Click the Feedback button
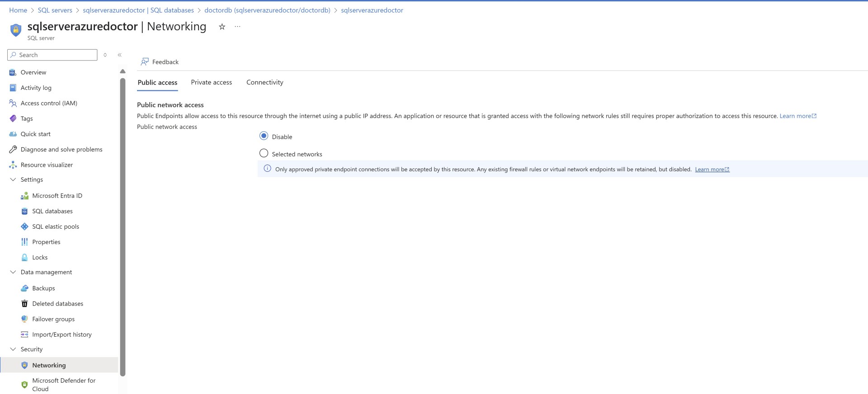868x394 pixels. pyautogui.click(x=160, y=62)
